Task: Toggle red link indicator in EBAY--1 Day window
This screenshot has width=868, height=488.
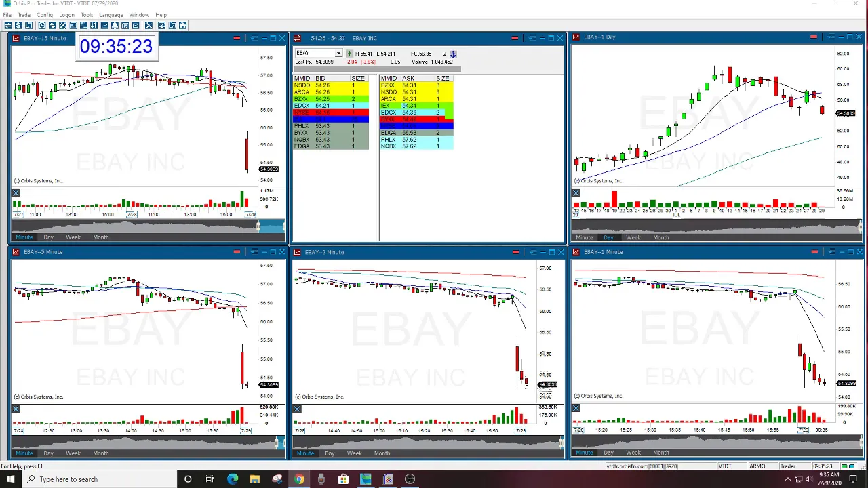Action: coord(814,37)
